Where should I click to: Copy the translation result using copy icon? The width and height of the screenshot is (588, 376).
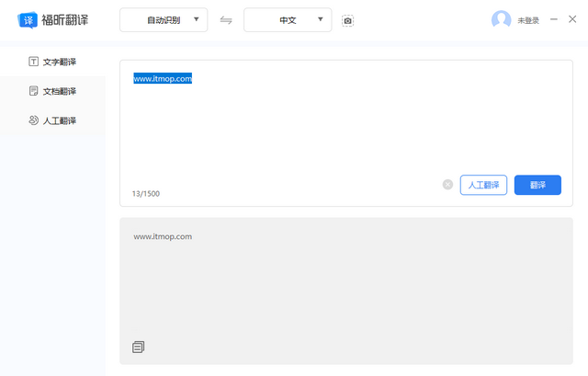coord(139,347)
